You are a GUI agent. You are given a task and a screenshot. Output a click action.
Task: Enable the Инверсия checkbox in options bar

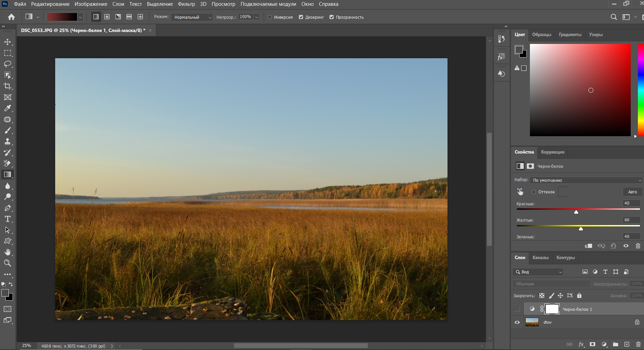point(269,17)
